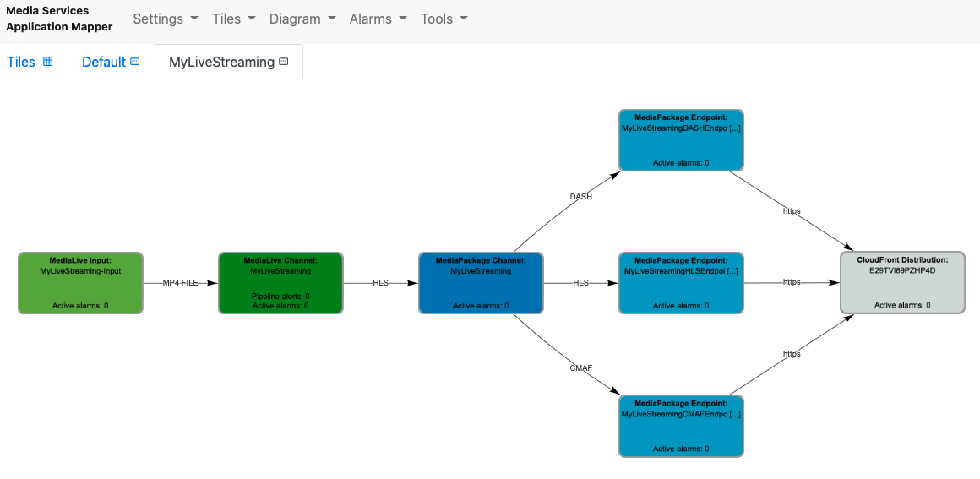Select the CloudFront Distribution E29TVI89PZHP4D node

click(902, 283)
